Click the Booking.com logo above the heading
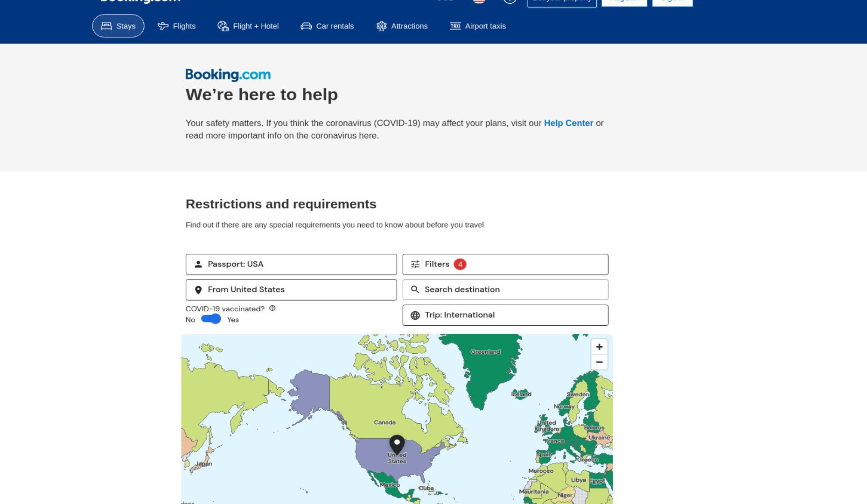The width and height of the screenshot is (867, 504). point(228,75)
